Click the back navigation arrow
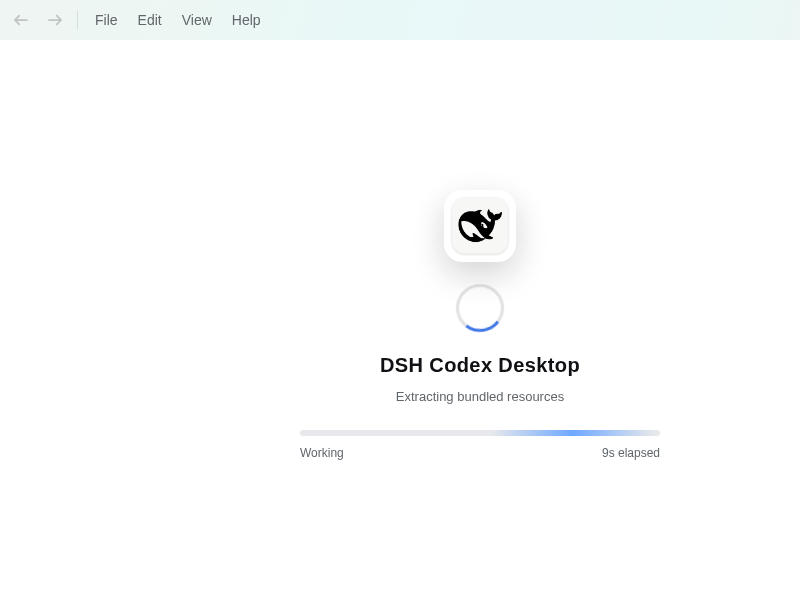This screenshot has height=600, width=800. click(21, 20)
